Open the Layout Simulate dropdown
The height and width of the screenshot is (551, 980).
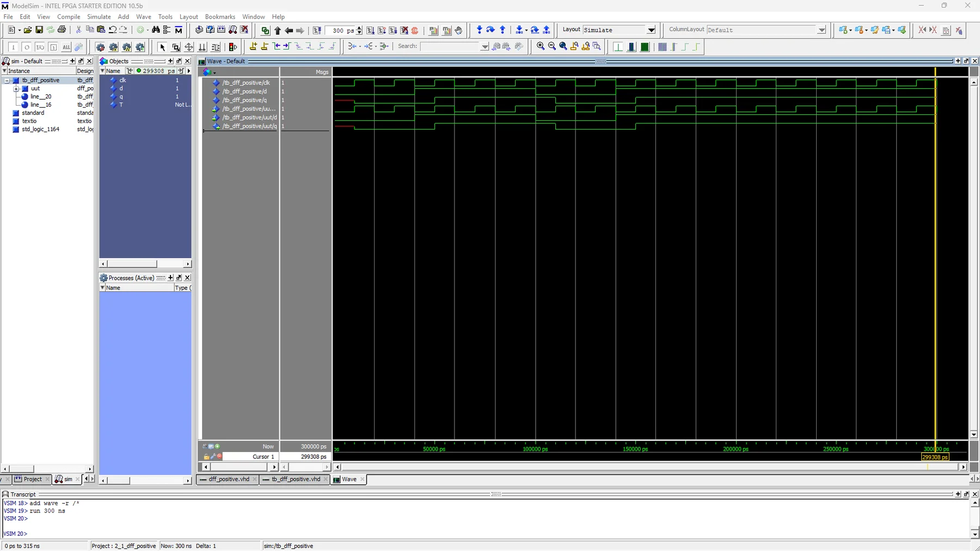(x=651, y=30)
